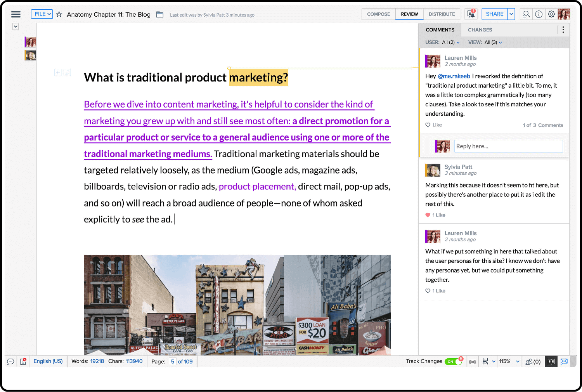Expand the FILE dropdown menu
Image resolution: width=582 pixels, height=392 pixels.
(42, 14)
